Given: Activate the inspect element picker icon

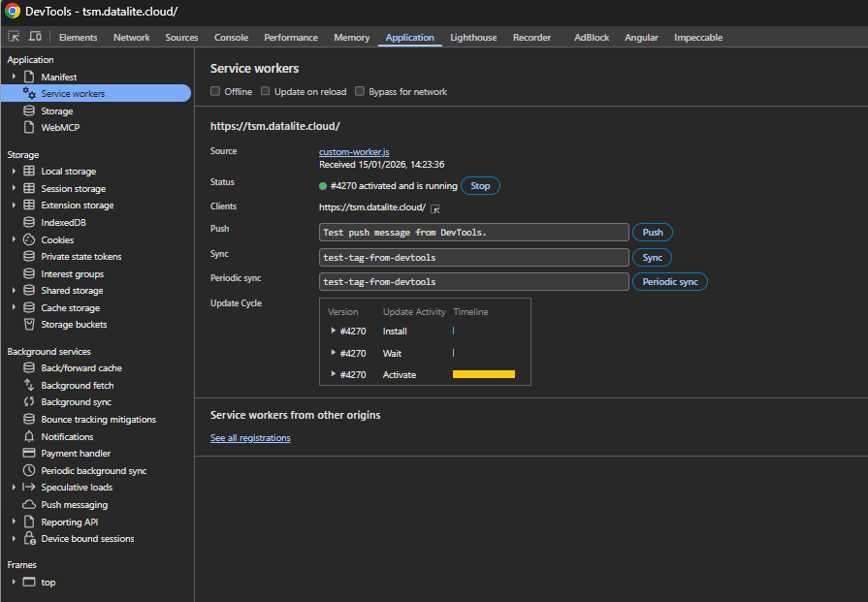Looking at the screenshot, I should click(14, 37).
